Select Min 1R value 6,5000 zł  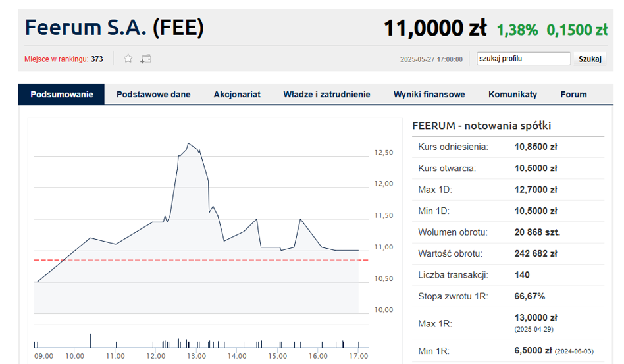(533, 350)
